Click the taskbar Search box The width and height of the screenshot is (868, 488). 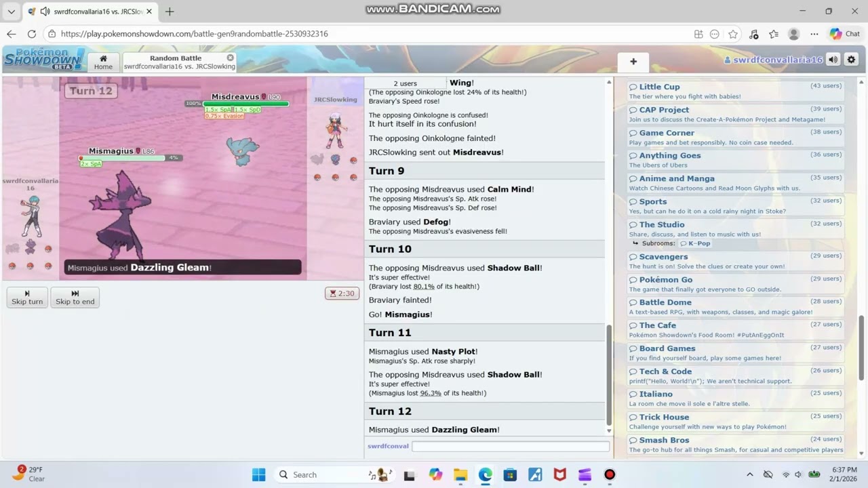[334, 474]
